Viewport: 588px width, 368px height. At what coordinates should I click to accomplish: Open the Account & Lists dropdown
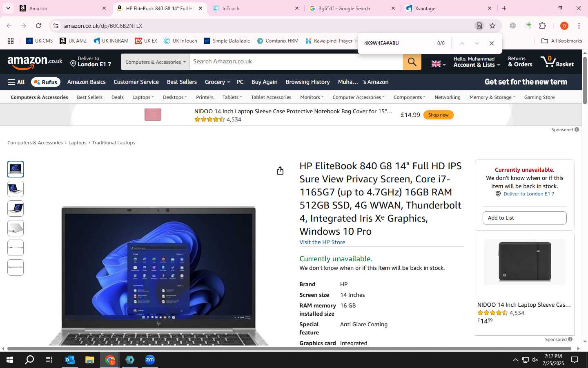coord(477,62)
